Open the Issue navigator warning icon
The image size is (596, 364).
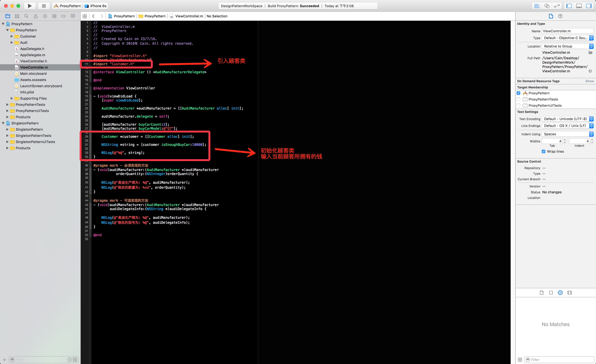pos(36,16)
